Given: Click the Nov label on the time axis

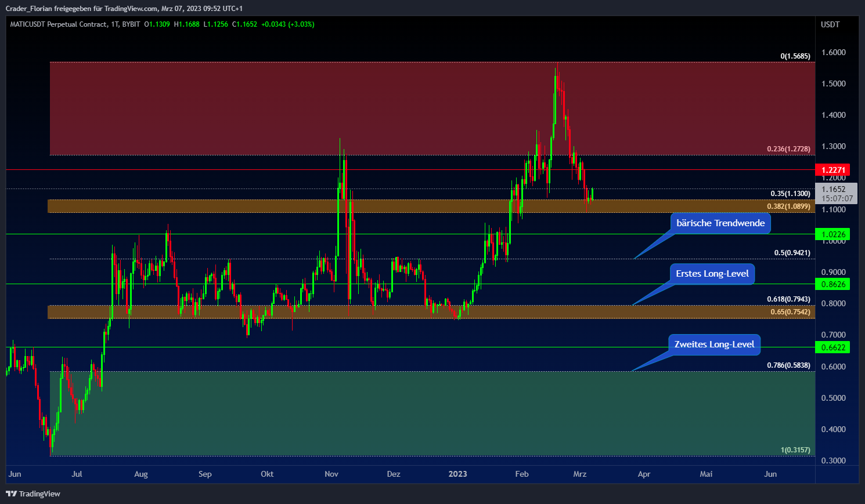Looking at the screenshot, I should [331, 474].
